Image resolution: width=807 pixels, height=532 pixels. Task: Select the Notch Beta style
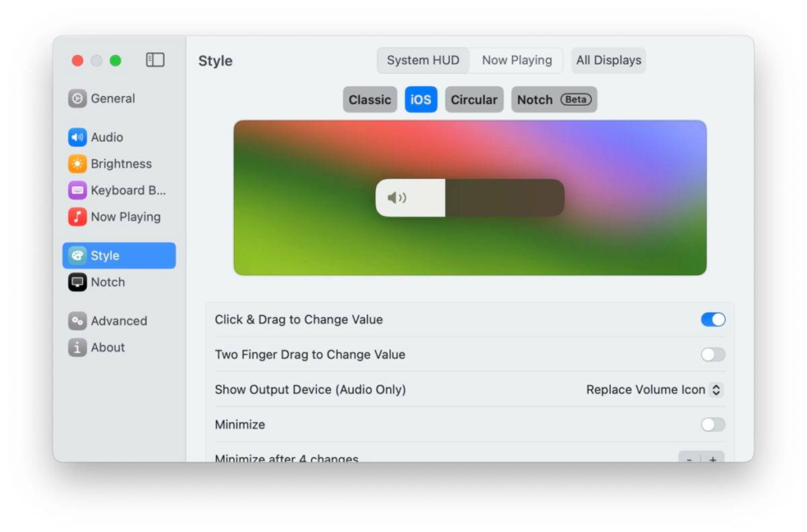[x=553, y=99]
